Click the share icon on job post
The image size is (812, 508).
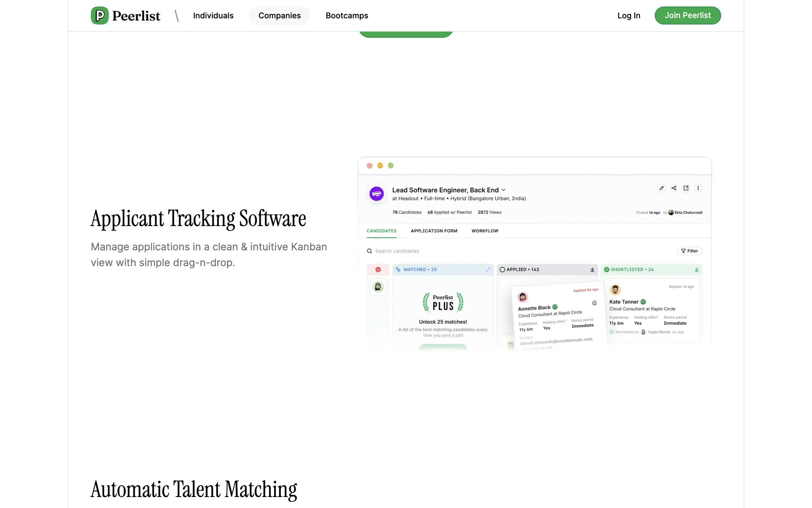point(674,188)
